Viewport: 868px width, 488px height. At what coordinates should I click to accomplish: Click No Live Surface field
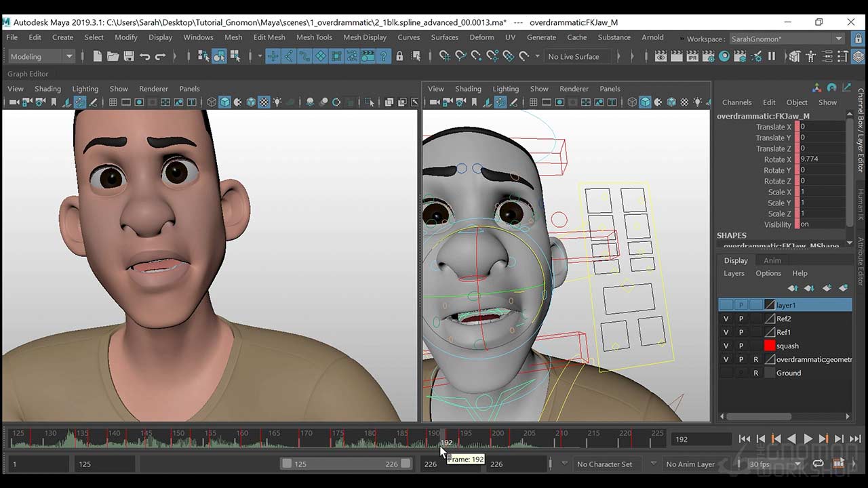(573, 56)
